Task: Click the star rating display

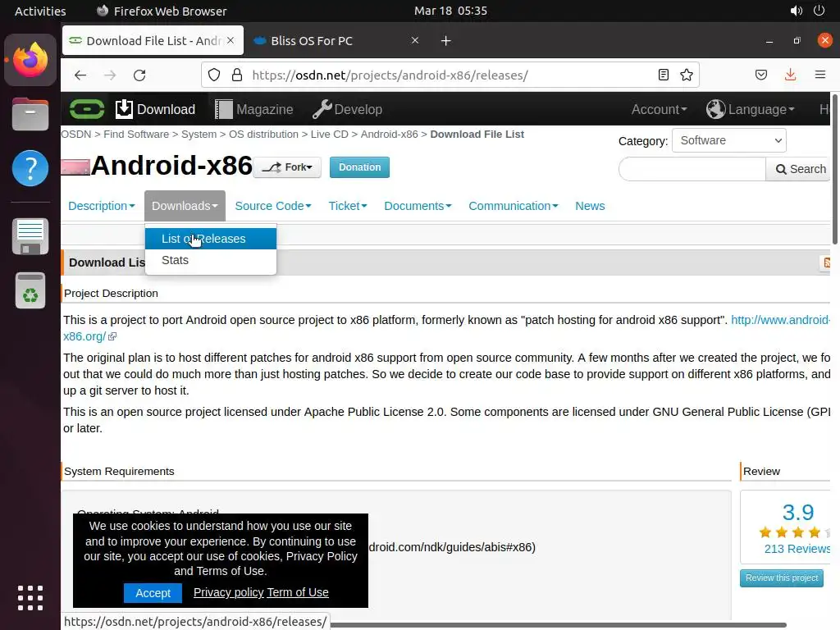Action: click(x=794, y=532)
